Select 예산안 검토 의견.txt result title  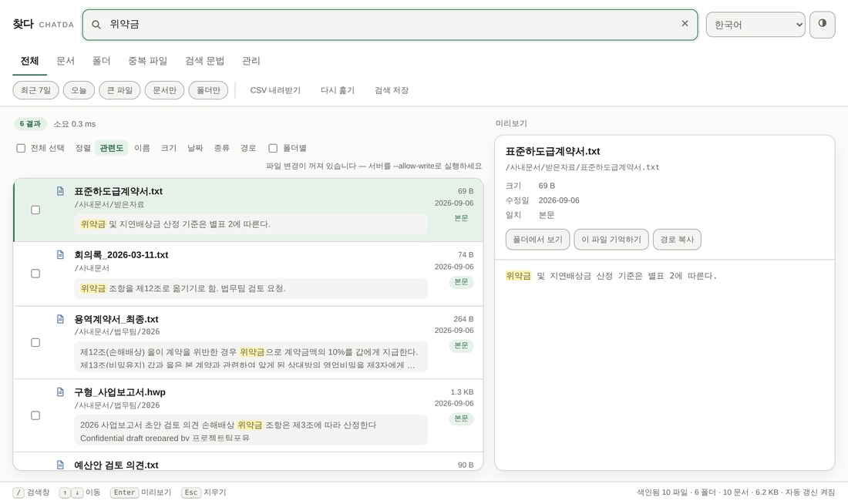[x=116, y=465]
